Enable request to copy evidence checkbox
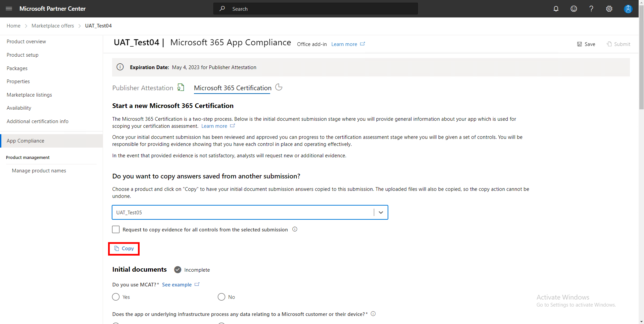644x324 pixels. [116, 229]
